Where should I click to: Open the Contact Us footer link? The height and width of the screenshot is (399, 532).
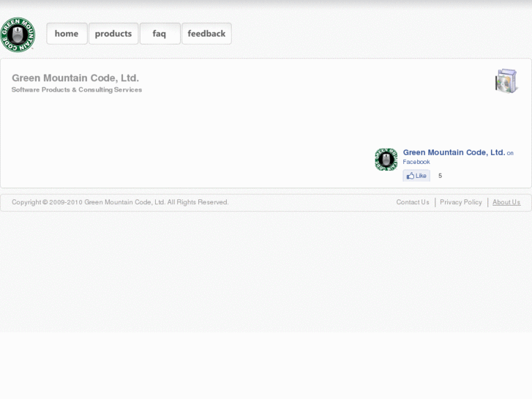[413, 202]
